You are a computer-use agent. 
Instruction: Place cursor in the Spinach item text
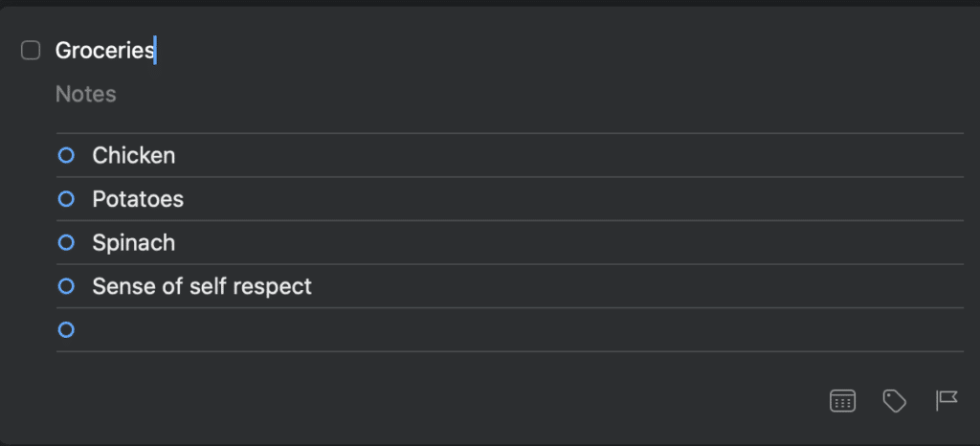pyautogui.click(x=134, y=242)
